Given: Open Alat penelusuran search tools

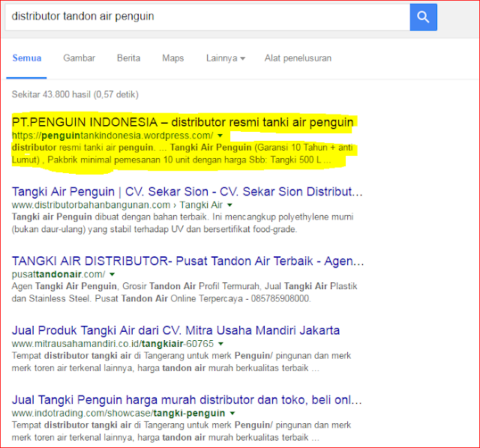Looking at the screenshot, I should [298, 58].
